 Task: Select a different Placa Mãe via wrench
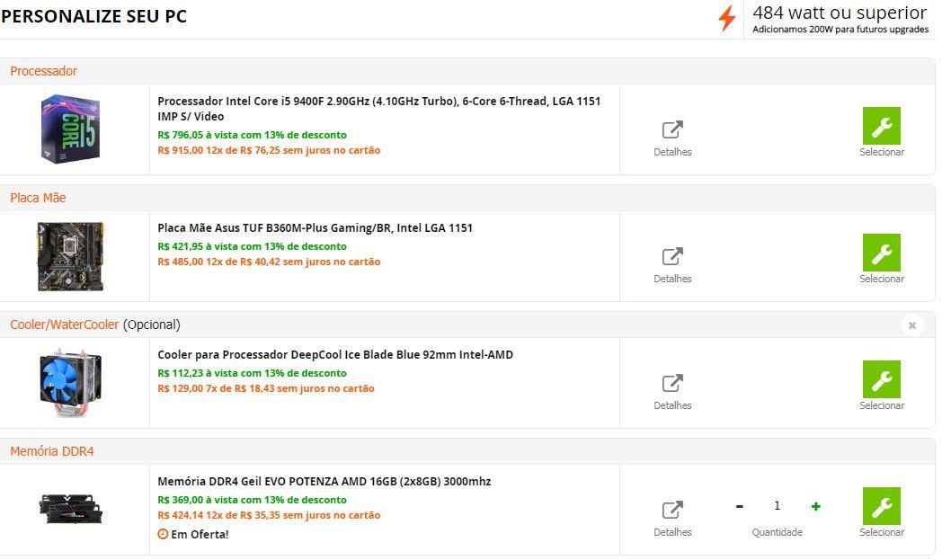coord(881,253)
